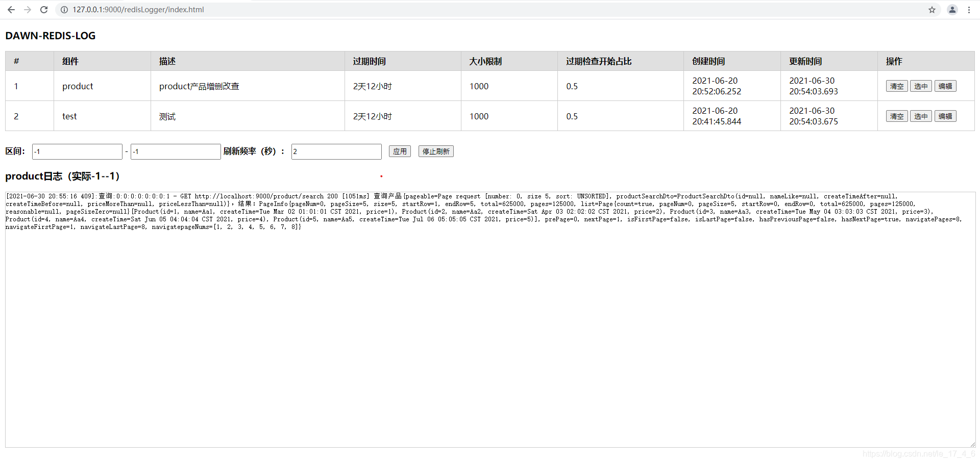Screen dimensions: 980x463
Task: Reload the page with refresh icon
Action: 44,10
